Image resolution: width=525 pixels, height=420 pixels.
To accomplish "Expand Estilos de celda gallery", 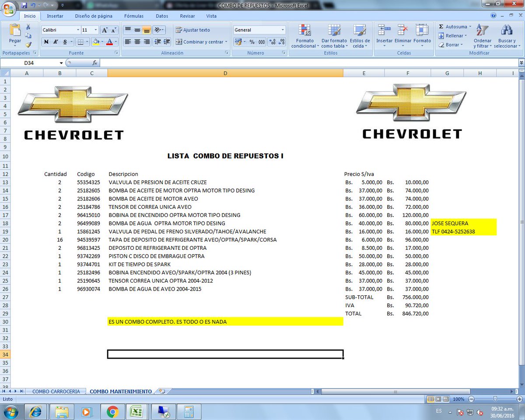I will pyautogui.click(x=360, y=36).
